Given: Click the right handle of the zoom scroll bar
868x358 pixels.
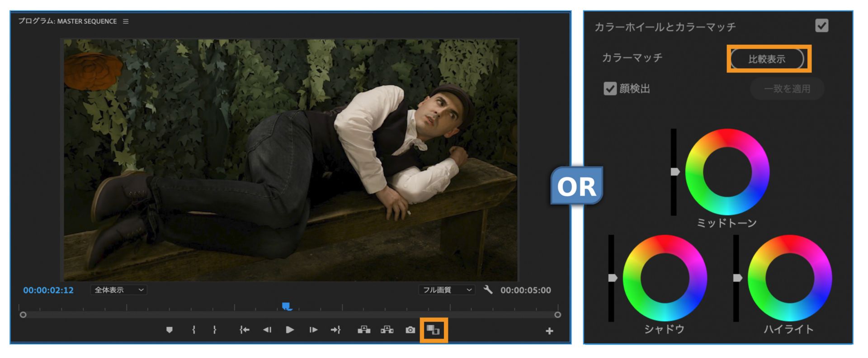Looking at the screenshot, I should pyautogui.click(x=558, y=315).
